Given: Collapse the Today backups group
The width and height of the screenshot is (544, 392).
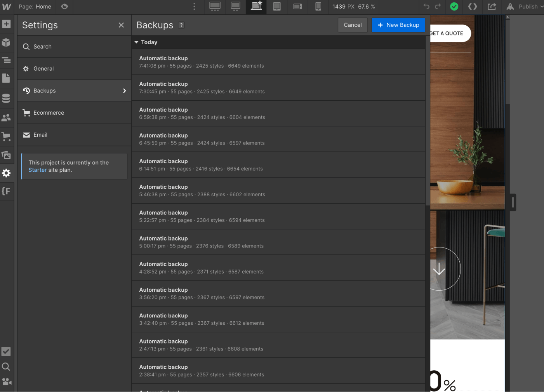Looking at the screenshot, I should click(x=137, y=42).
